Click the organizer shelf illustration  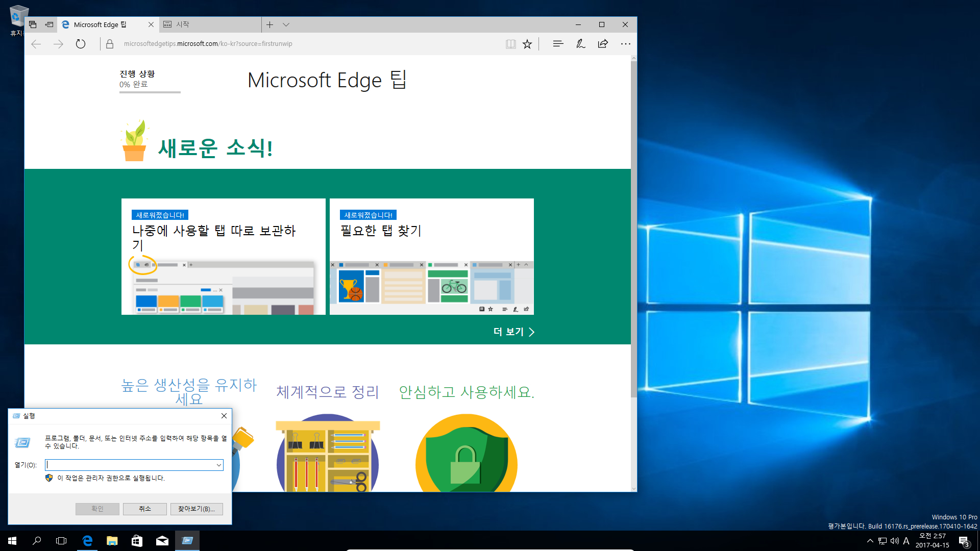tap(327, 454)
